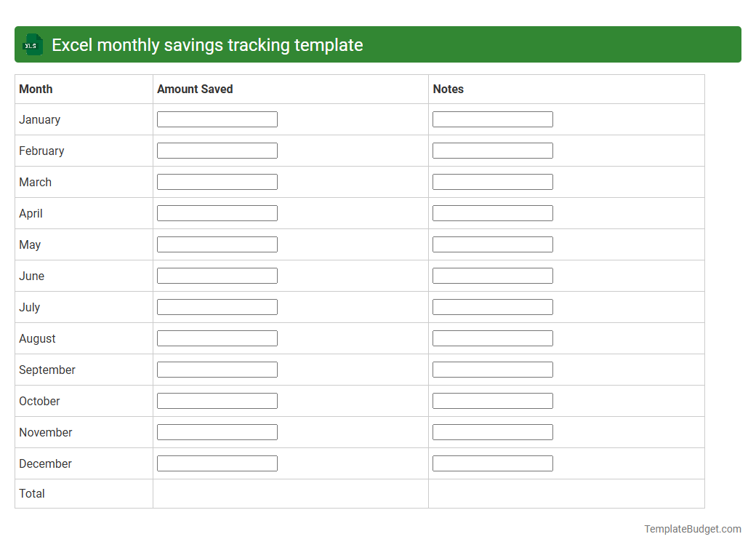Click the October notes field
The width and height of the screenshot is (756, 550).
point(492,400)
